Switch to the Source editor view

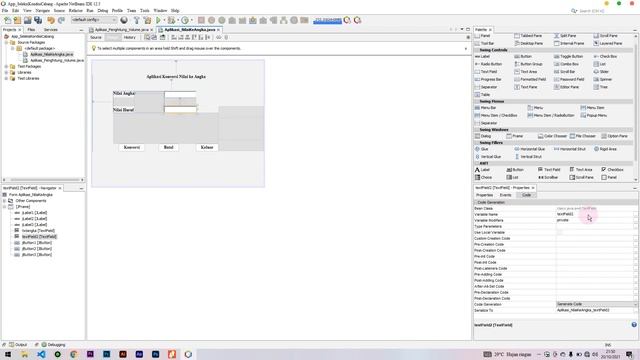(x=96, y=38)
